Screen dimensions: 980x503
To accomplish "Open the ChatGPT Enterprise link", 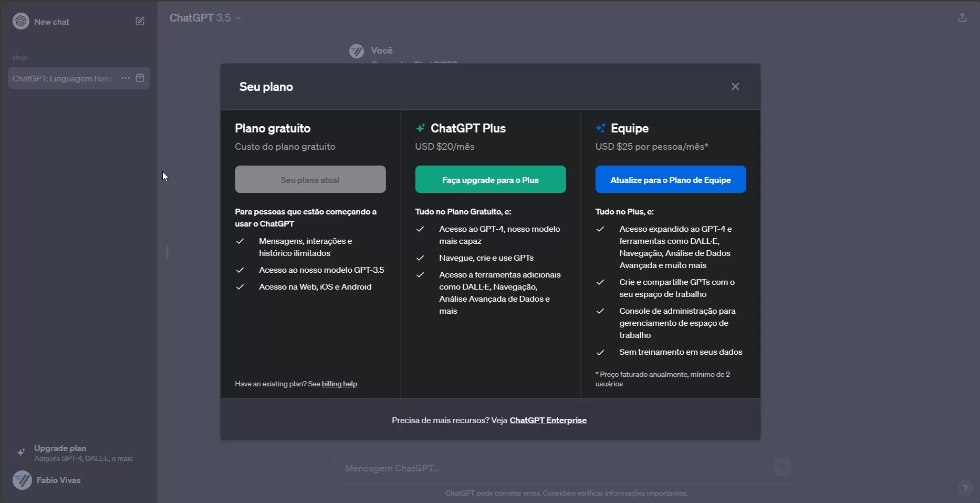I will tap(548, 420).
